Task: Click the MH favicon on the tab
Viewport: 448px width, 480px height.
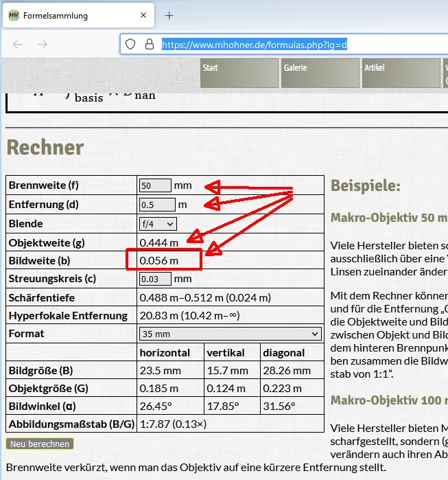Action: tap(13, 15)
